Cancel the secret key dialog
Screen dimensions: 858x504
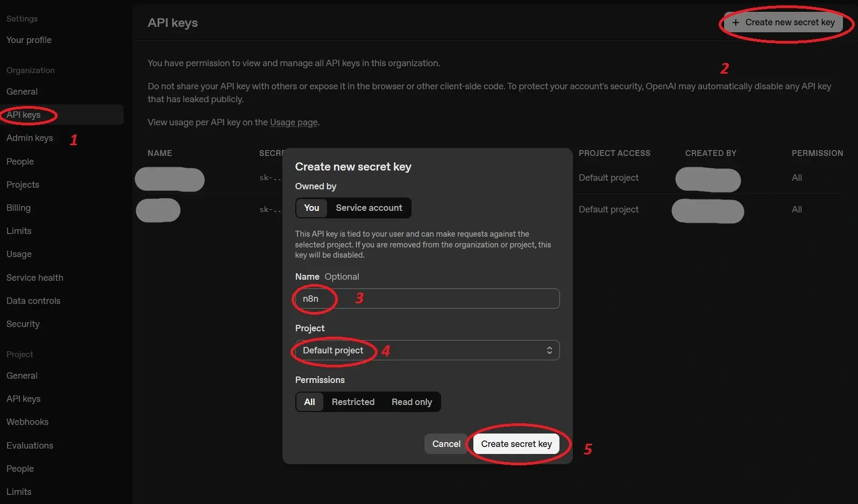click(446, 444)
